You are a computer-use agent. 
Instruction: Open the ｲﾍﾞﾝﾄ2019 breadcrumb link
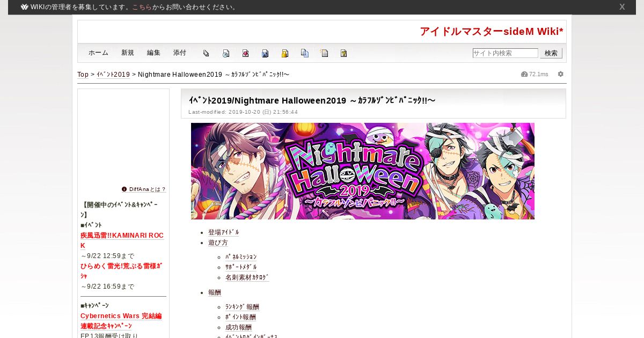click(113, 74)
